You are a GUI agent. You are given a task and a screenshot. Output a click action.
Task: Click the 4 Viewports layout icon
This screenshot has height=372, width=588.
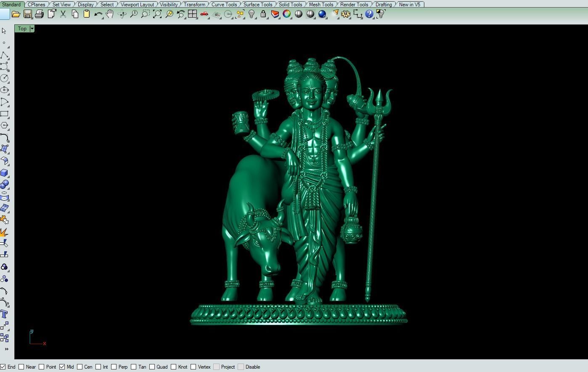point(193,14)
